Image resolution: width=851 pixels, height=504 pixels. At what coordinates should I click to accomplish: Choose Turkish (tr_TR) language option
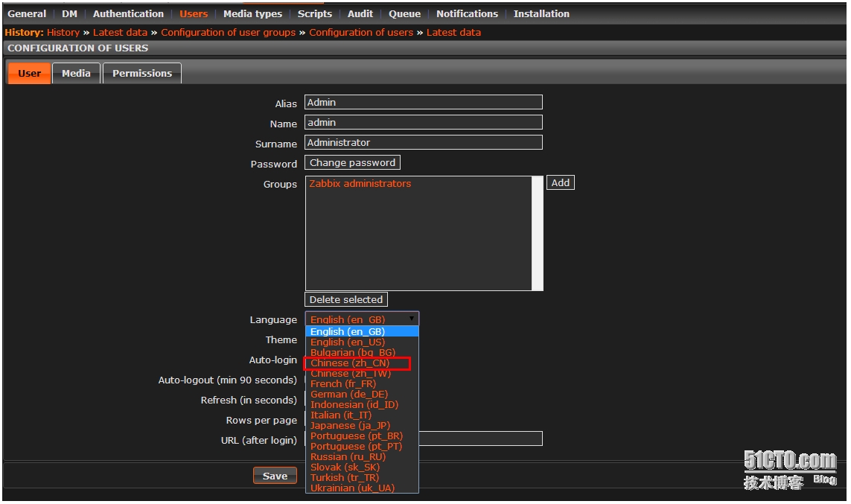click(362, 477)
